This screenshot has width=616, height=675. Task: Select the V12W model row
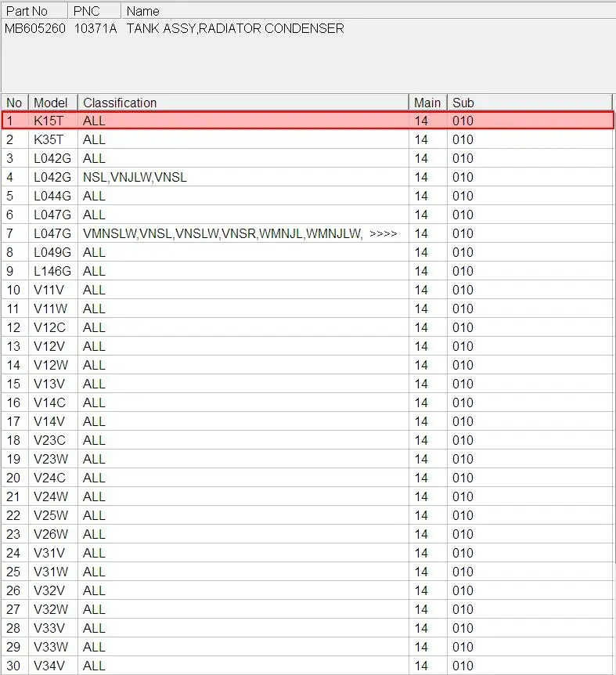(308, 365)
